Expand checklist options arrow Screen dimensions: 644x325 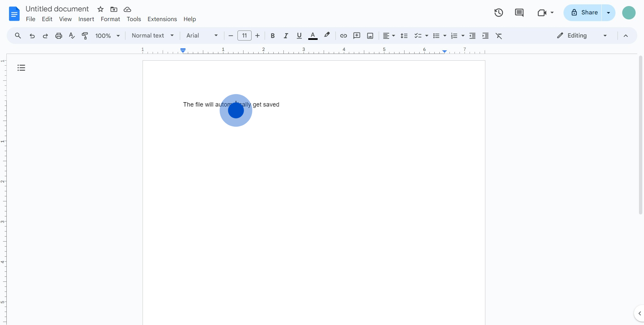click(x=427, y=36)
